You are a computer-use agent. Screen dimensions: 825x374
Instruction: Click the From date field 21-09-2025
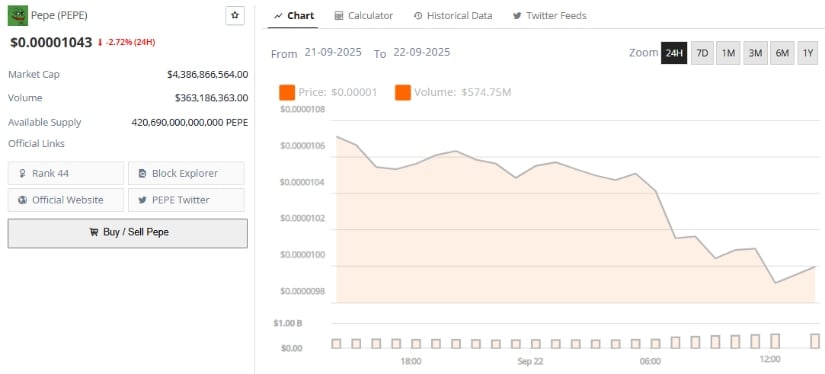click(x=333, y=53)
